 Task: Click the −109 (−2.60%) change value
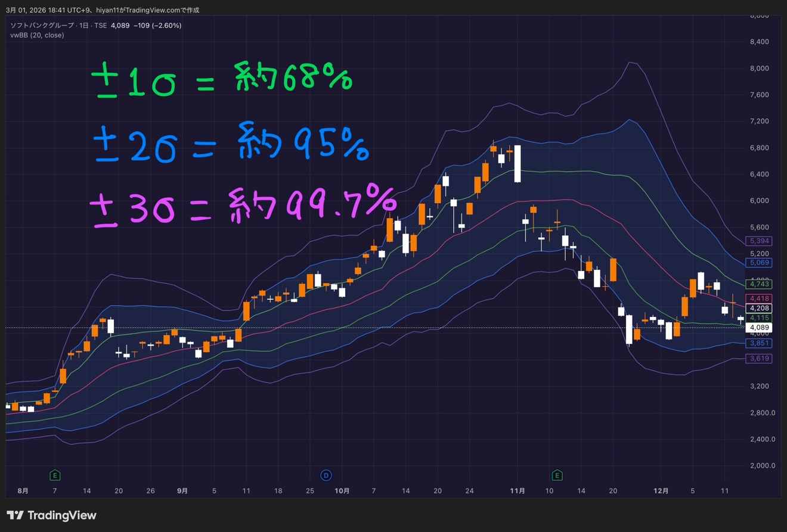pos(157,26)
